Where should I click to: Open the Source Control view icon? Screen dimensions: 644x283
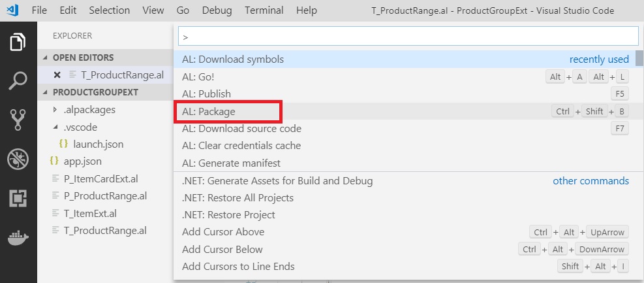pos(18,120)
